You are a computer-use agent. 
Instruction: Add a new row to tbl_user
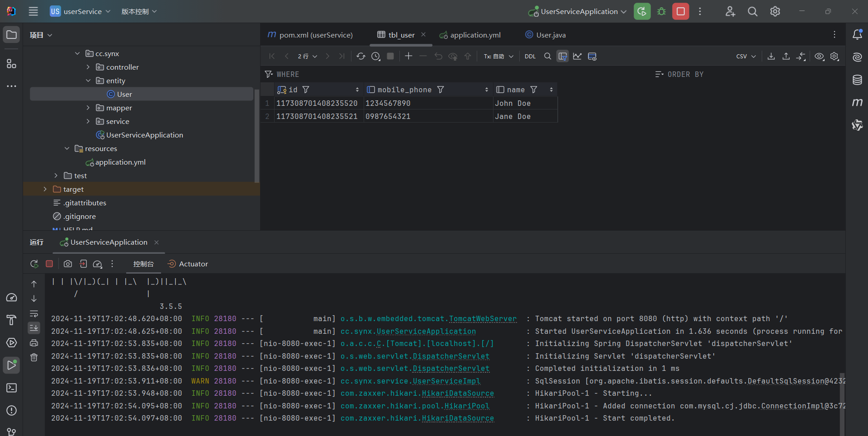[408, 56]
